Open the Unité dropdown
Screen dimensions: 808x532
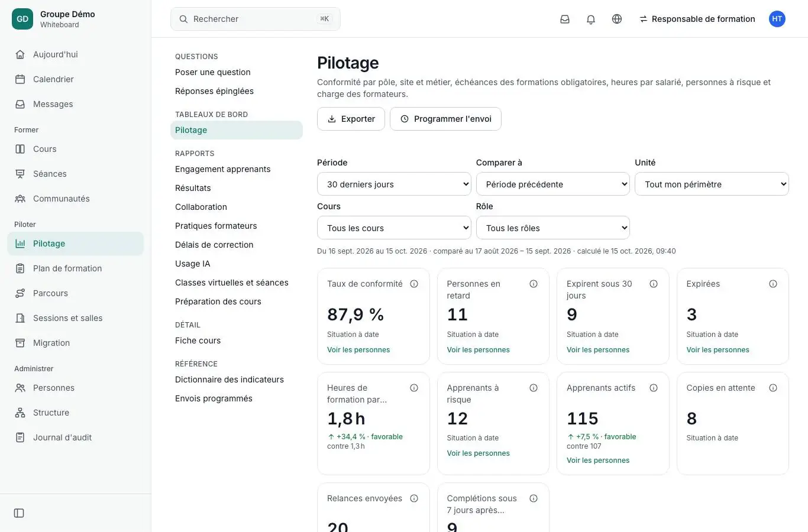click(712, 184)
